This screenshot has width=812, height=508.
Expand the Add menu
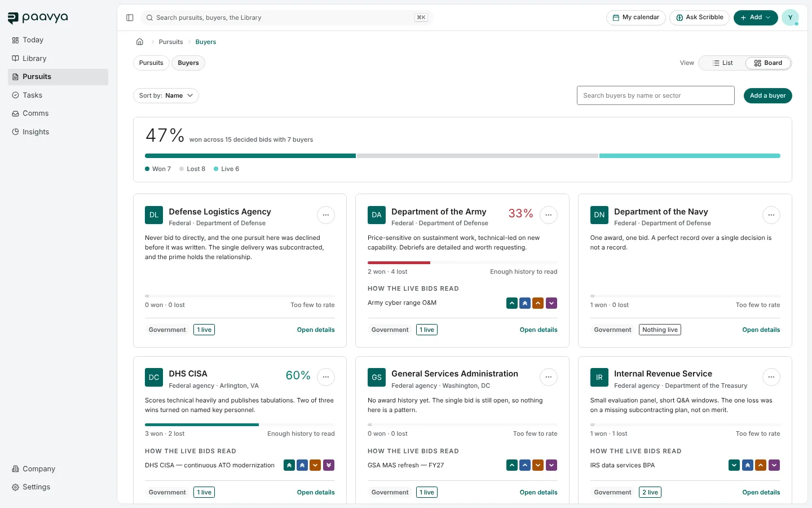click(x=756, y=17)
